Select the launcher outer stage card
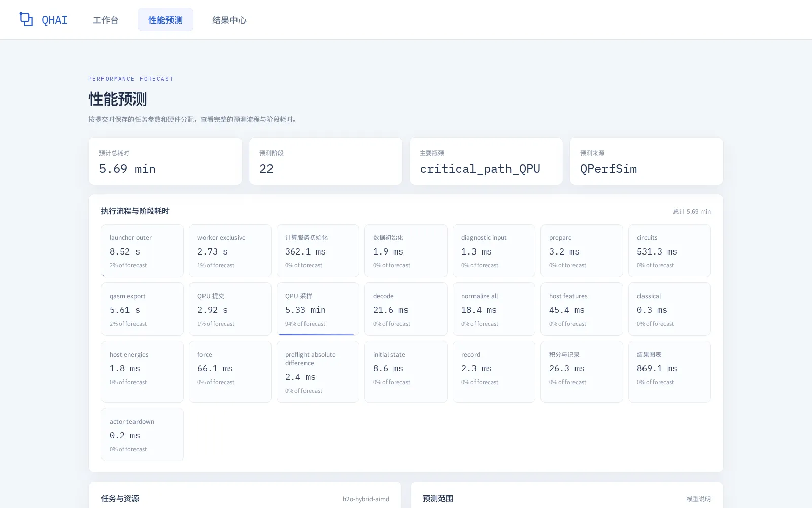The width and height of the screenshot is (812, 508). tap(142, 250)
